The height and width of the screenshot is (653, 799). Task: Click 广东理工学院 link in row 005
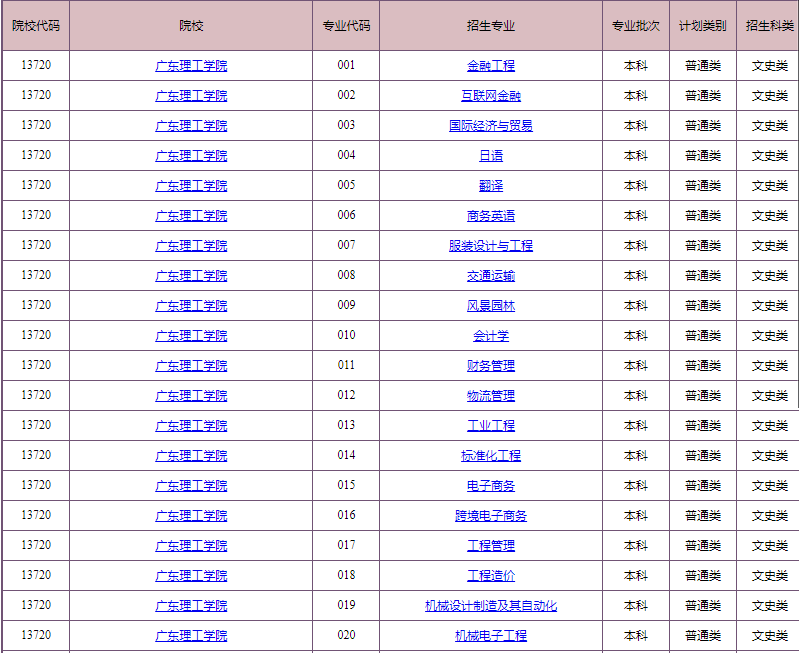click(191, 186)
